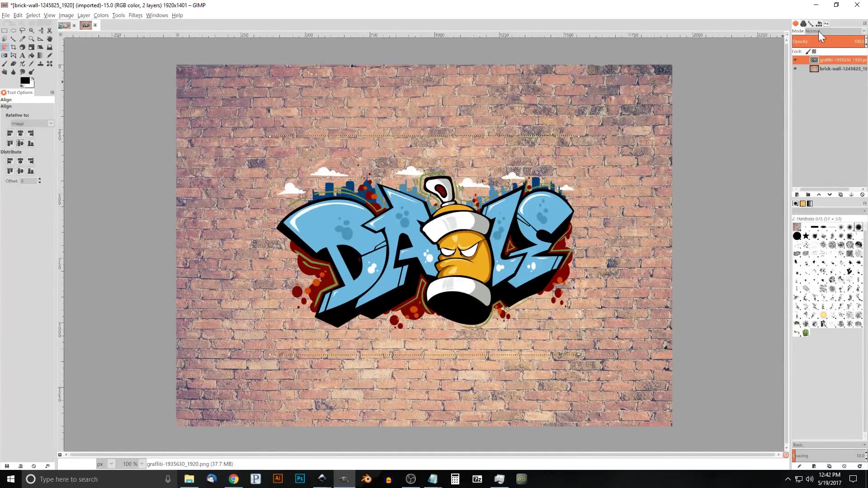This screenshot has width=868, height=488.
Task: Lower the selected layer
Action: coord(830,195)
